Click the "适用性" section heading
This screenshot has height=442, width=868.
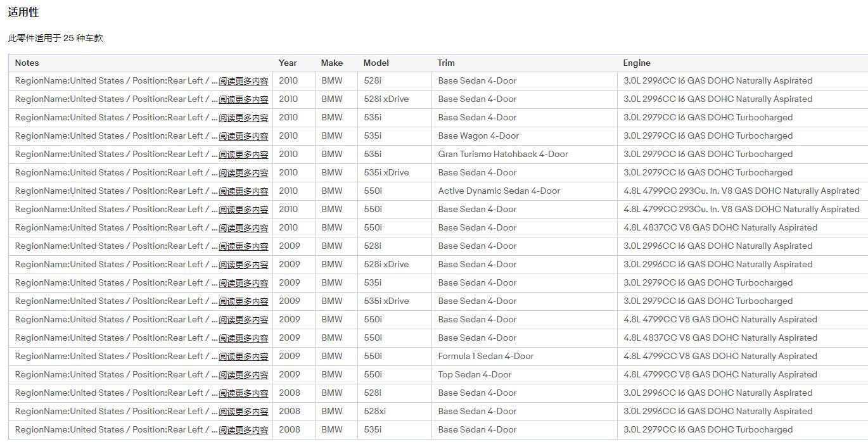point(23,13)
